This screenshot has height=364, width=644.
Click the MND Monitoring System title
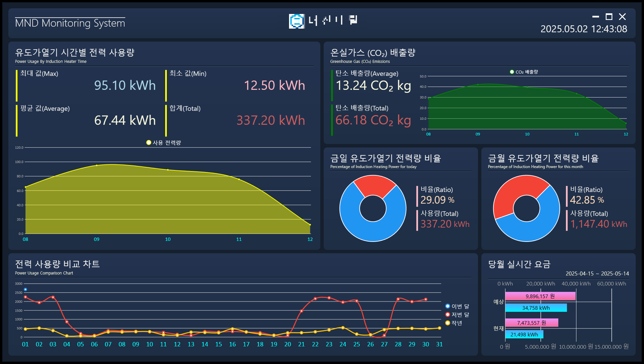pos(70,23)
